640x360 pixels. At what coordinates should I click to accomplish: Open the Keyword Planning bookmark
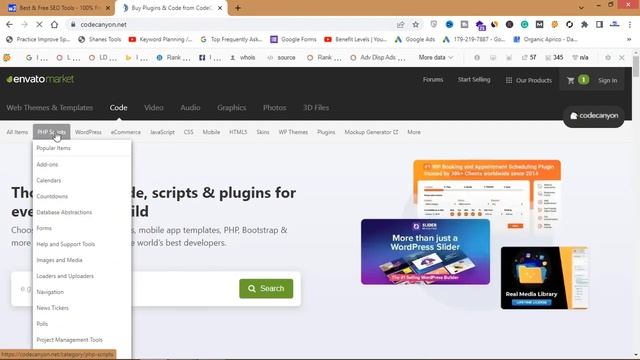coord(160,40)
